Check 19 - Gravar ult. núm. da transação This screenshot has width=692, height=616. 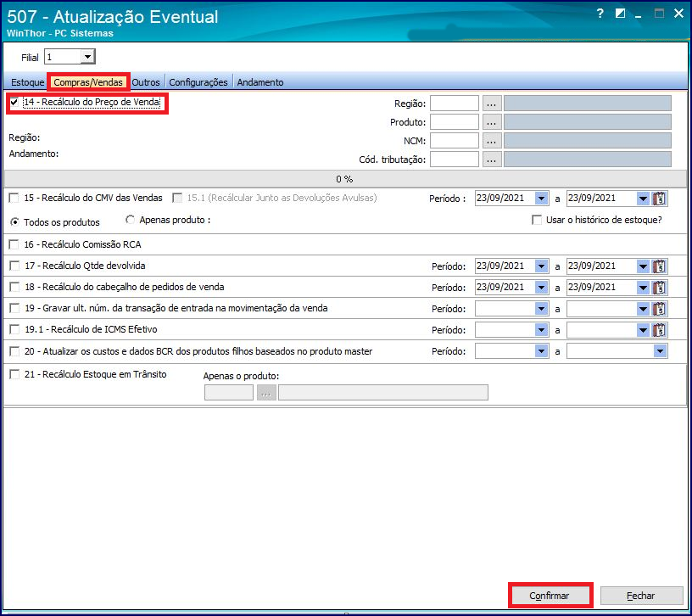[14, 308]
